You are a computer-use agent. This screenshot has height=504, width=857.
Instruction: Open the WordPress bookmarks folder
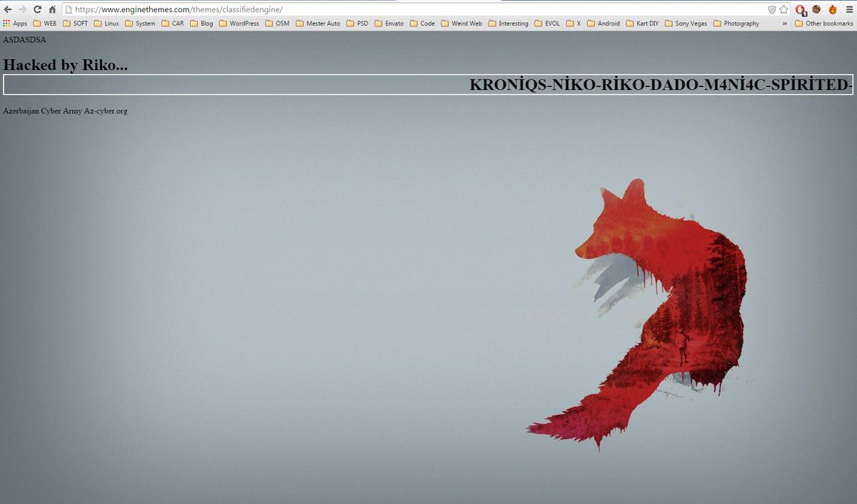[x=239, y=24]
